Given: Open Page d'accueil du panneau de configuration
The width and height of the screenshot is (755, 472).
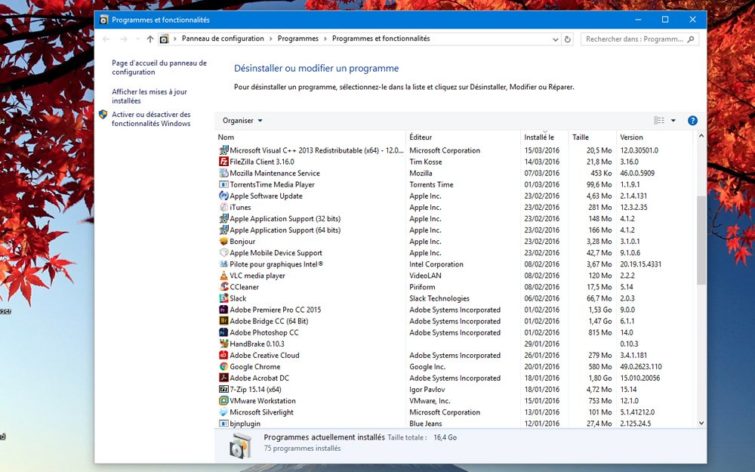Looking at the screenshot, I should pos(159,67).
